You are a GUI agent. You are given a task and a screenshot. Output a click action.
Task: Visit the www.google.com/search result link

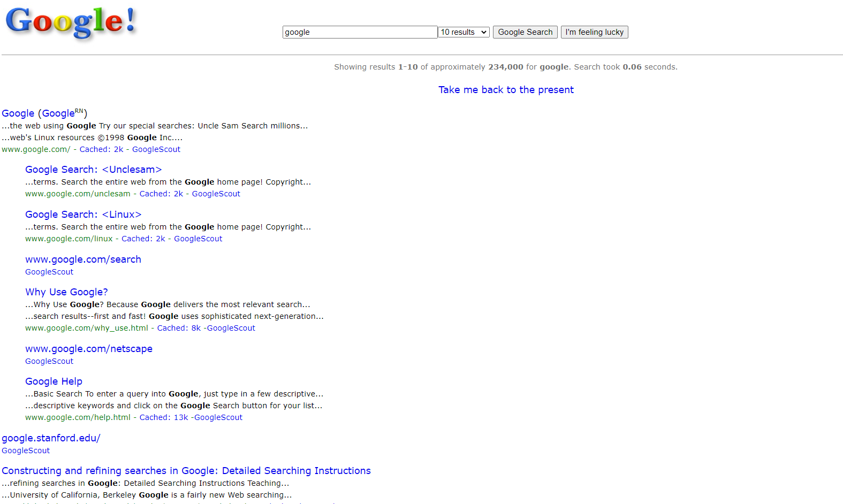click(83, 259)
